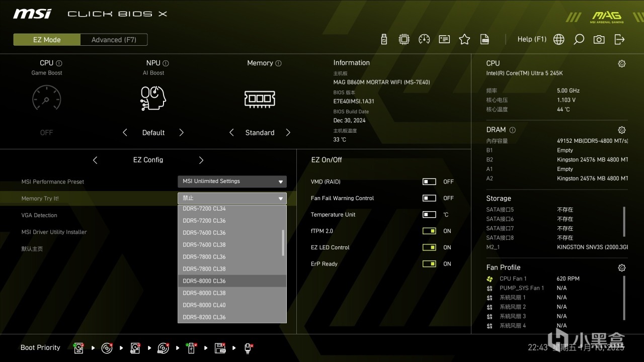Toggle VMD (RAID) switch
Viewport: 644px width, 362px height.
pyautogui.click(x=429, y=182)
